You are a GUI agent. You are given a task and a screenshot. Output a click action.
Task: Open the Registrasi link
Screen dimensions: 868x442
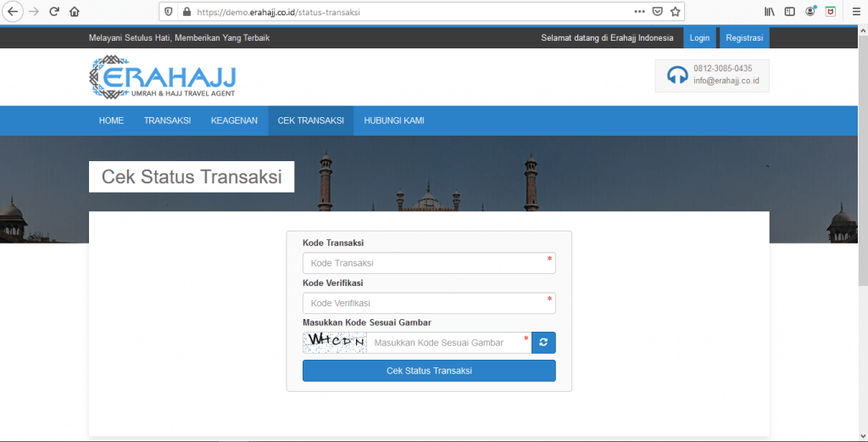[x=744, y=38]
